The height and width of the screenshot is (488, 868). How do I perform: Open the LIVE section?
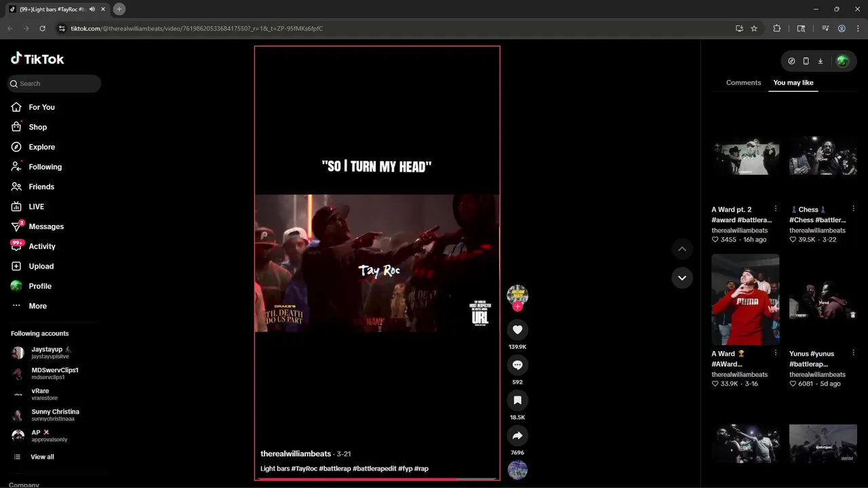36,207
